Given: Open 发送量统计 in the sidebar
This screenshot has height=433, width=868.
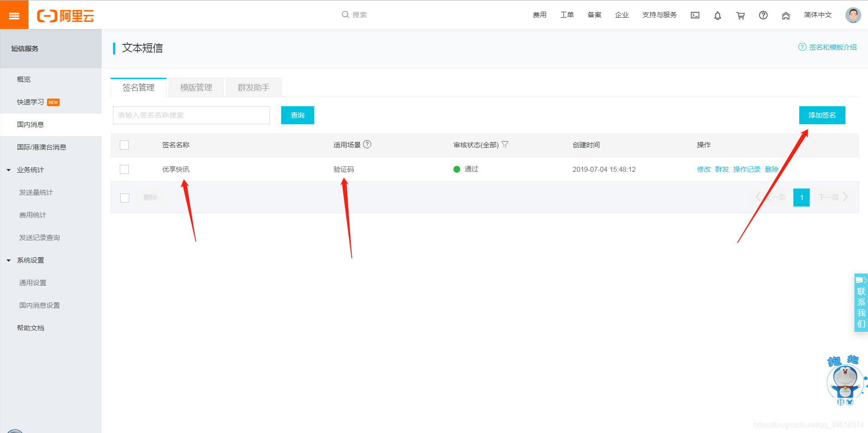Looking at the screenshot, I should (x=36, y=193).
